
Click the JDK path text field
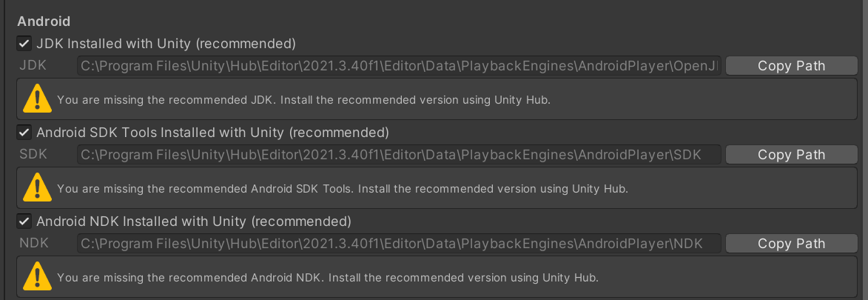pyautogui.click(x=399, y=66)
